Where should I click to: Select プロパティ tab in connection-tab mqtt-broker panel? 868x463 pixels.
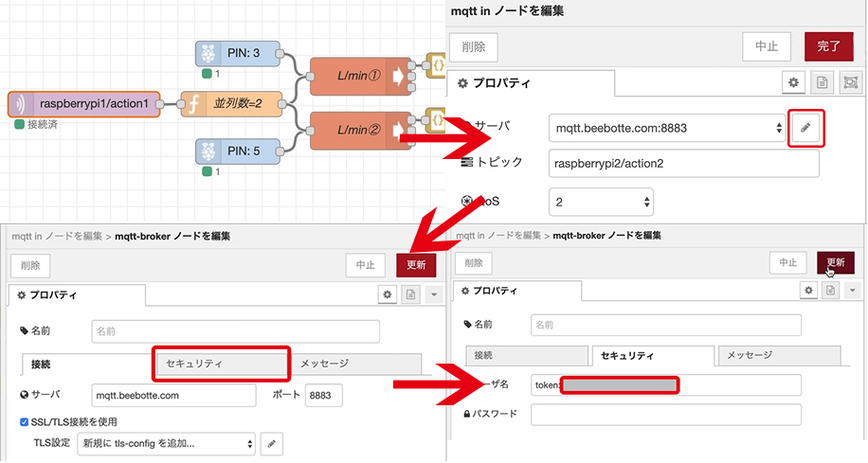point(78,295)
